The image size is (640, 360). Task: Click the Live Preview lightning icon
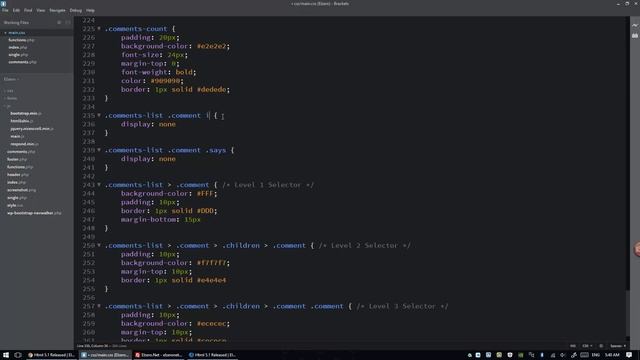(635, 25)
